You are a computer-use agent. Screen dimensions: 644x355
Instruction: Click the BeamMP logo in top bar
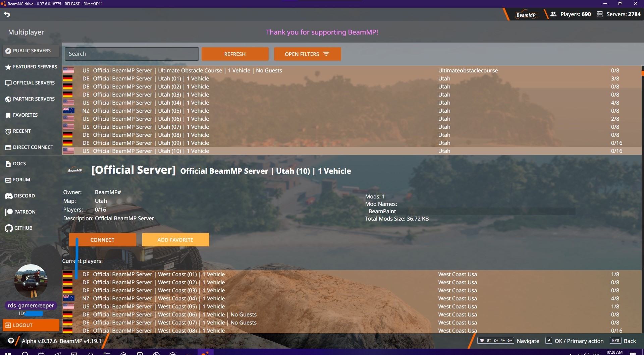[526, 15]
